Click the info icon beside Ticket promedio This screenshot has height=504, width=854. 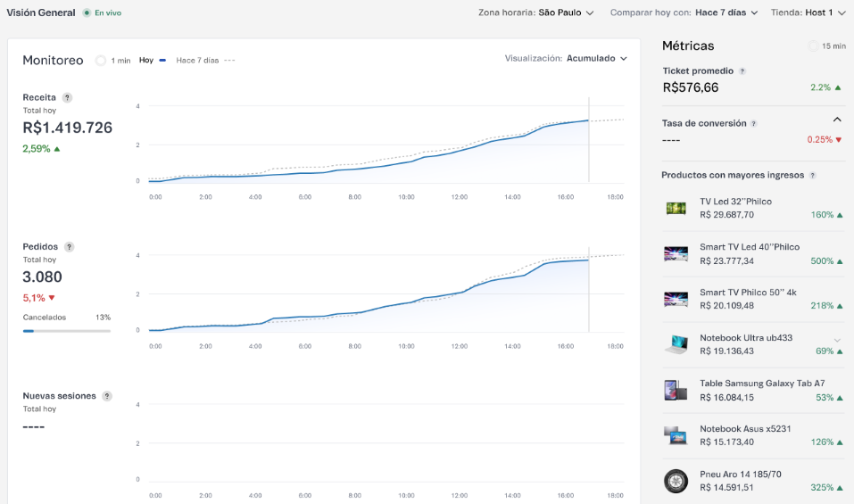(x=742, y=70)
